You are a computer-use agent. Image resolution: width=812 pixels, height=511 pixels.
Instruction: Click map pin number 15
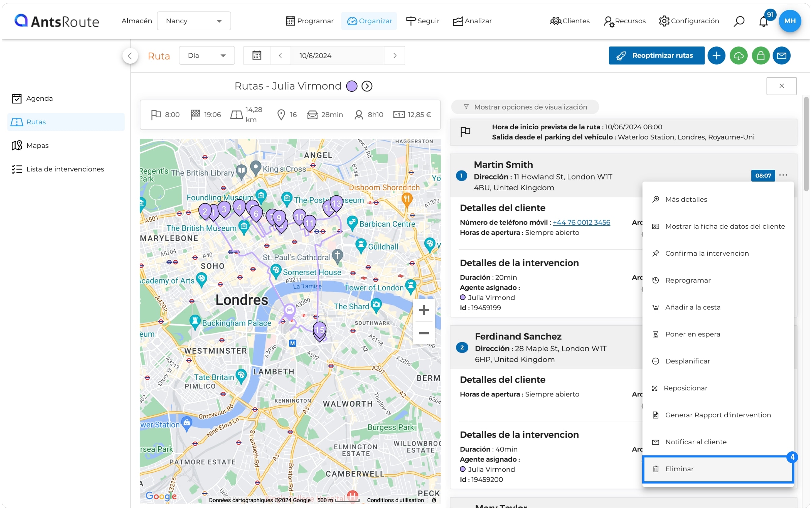319,331
